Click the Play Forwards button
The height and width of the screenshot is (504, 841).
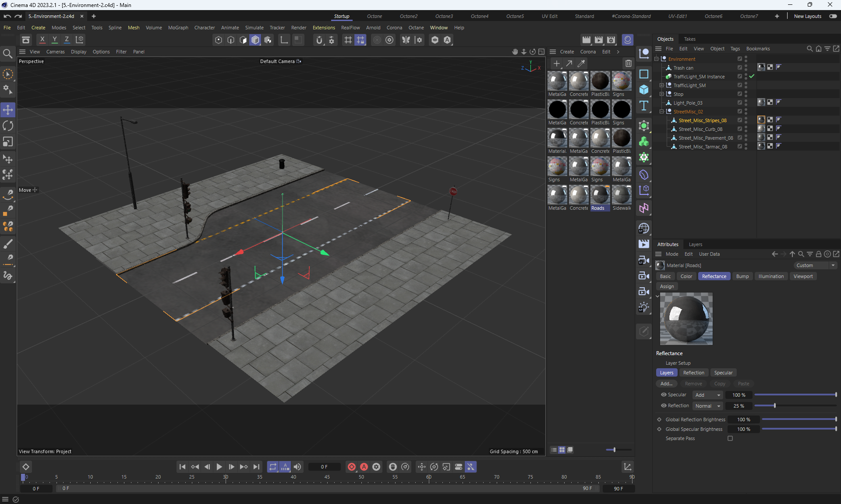(x=219, y=467)
